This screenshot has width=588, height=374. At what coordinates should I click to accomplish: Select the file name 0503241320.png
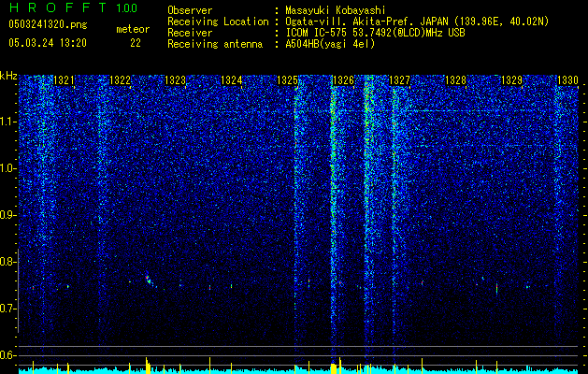coord(48,24)
